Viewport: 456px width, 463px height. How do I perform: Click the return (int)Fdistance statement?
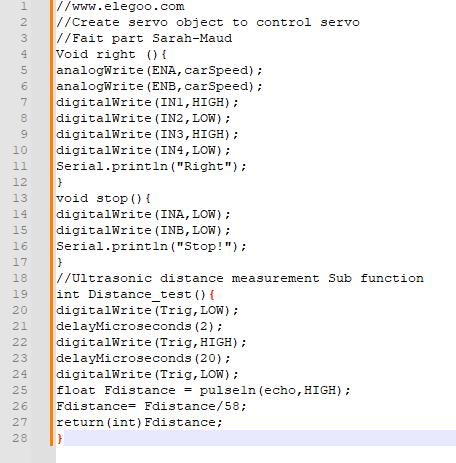[139, 422]
